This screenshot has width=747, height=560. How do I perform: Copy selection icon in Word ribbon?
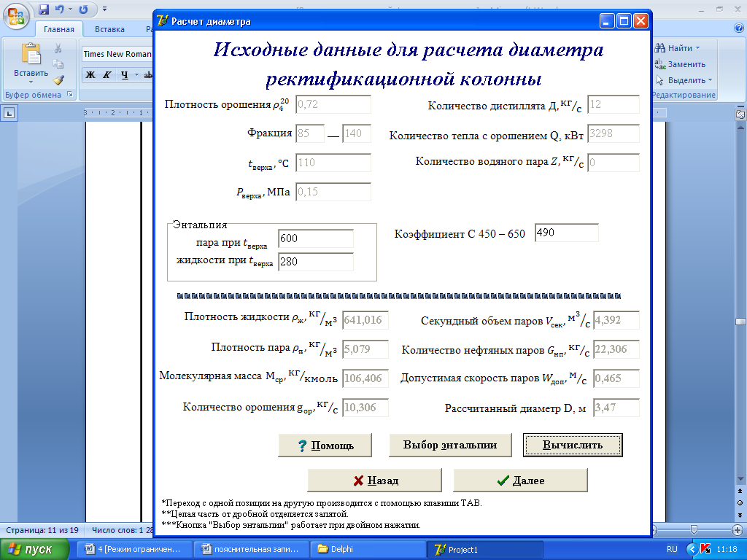[58, 64]
